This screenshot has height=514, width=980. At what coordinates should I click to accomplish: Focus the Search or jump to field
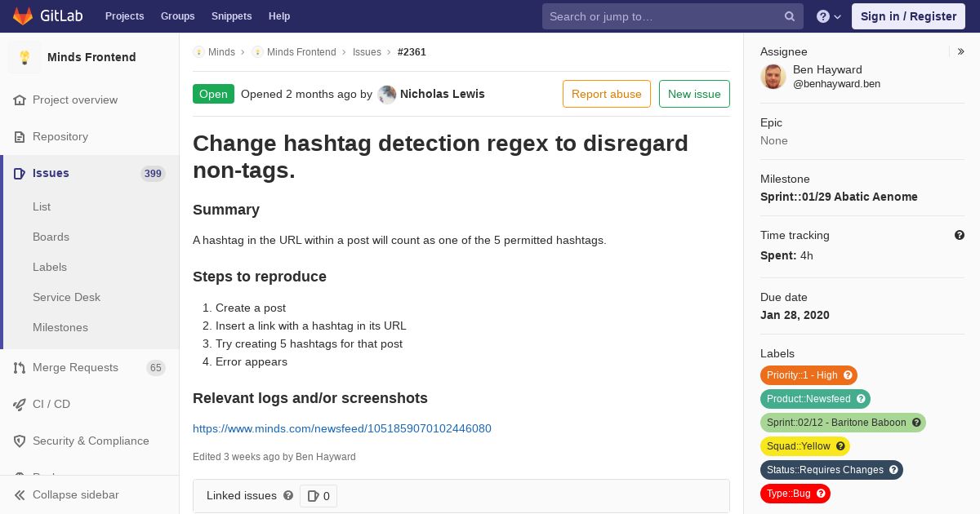(x=673, y=16)
